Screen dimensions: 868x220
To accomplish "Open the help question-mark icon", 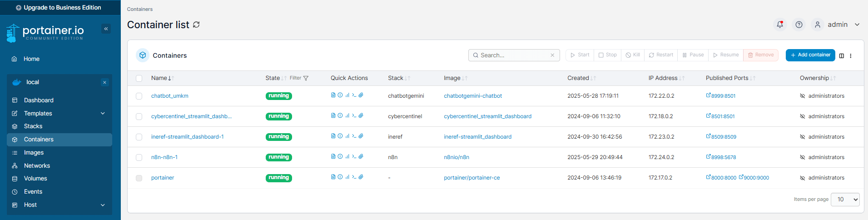I will pos(799,25).
